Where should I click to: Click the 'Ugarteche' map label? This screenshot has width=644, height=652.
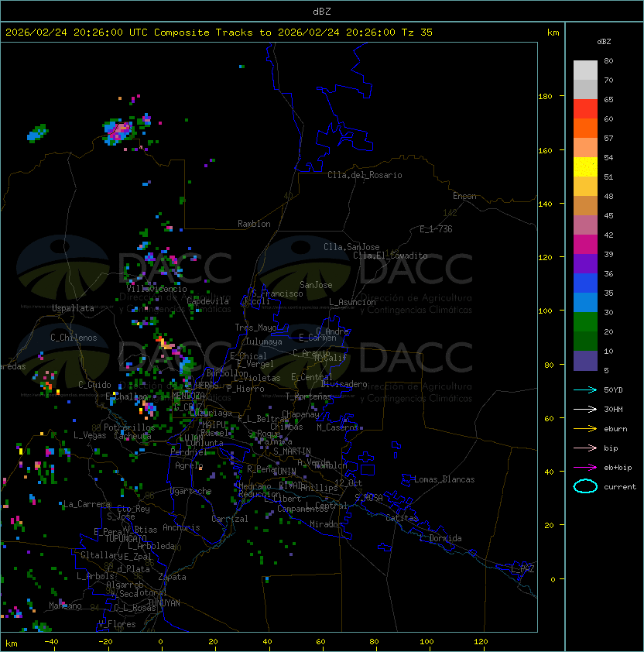tap(191, 491)
